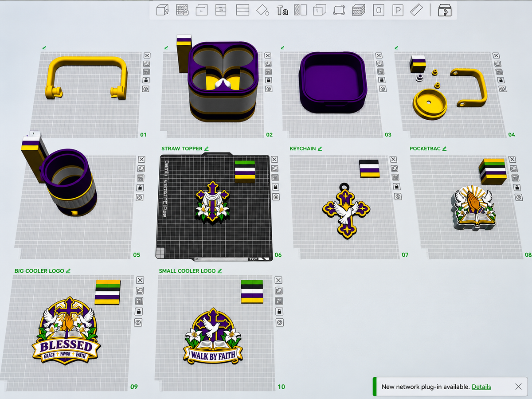Remove plate 01 with its X icon
Image resolution: width=532 pixels, height=399 pixels.
pyautogui.click(x=147, y=55)
